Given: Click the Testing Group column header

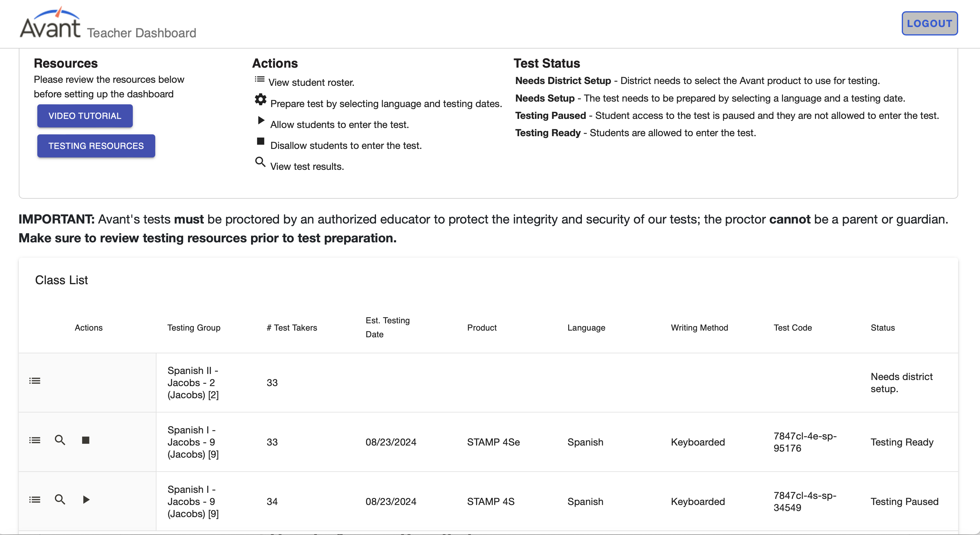Looking at the screenshot, I should coord(194,328).
